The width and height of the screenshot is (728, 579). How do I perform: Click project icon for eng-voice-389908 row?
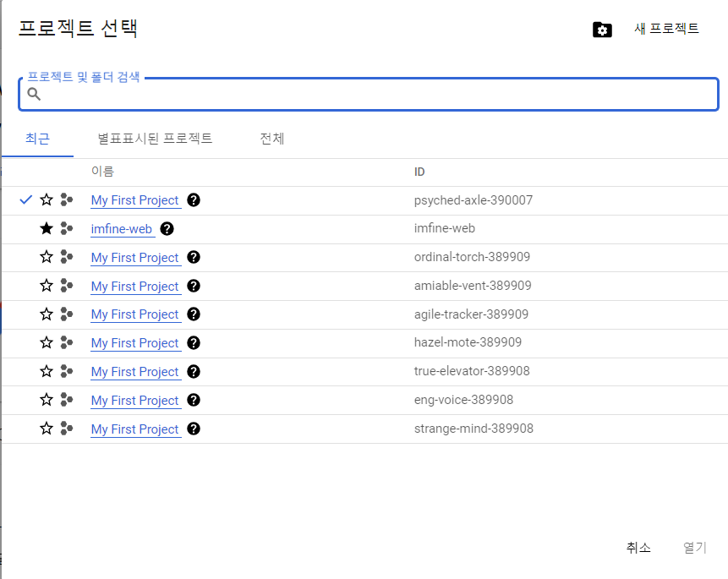67,400
